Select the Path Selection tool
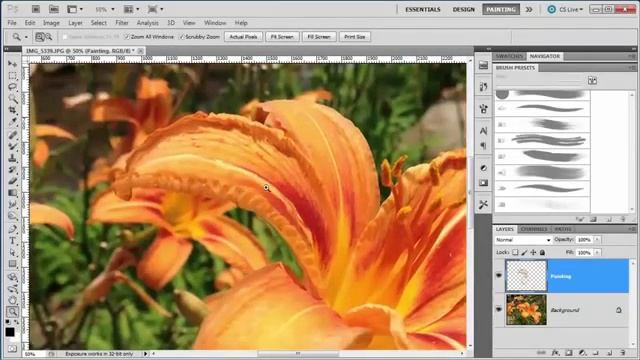 (x=13, y=252)
